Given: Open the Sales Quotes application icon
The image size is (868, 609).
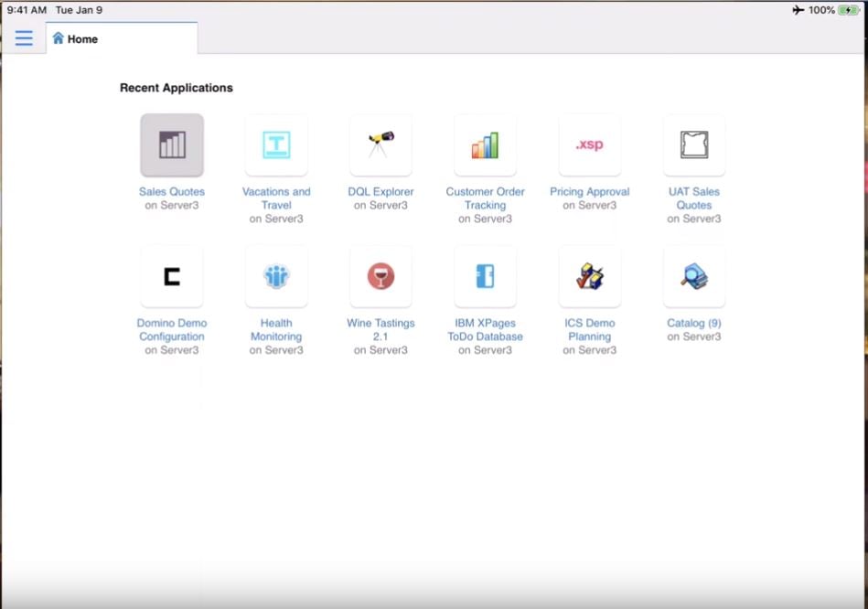Looking at the screenshot, I should [172, 144].
